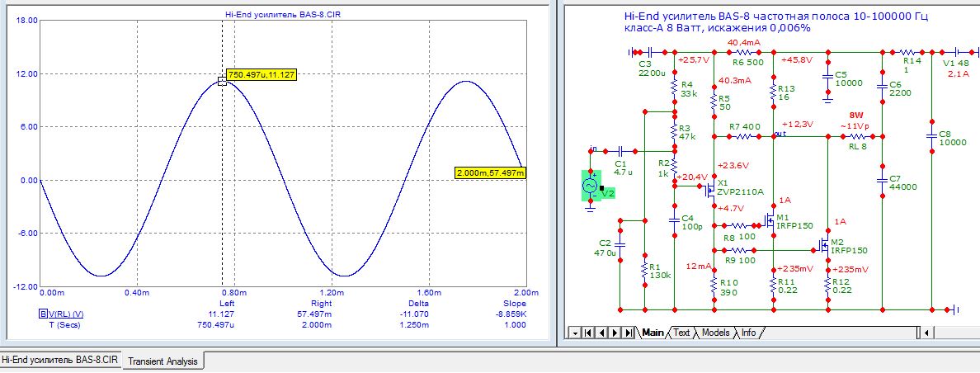Jump to last schematic page tab

pos(629,333)
